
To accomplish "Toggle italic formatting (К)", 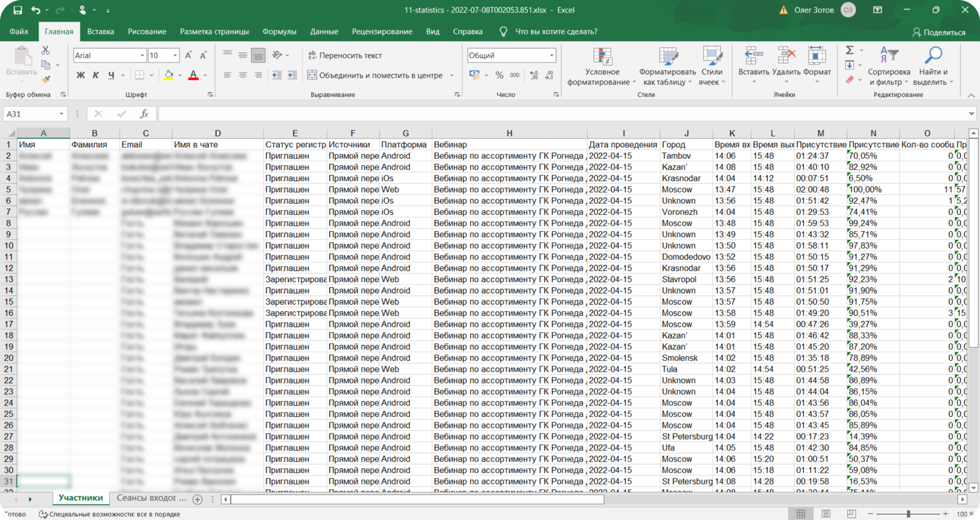I will (x=96, y=75).
